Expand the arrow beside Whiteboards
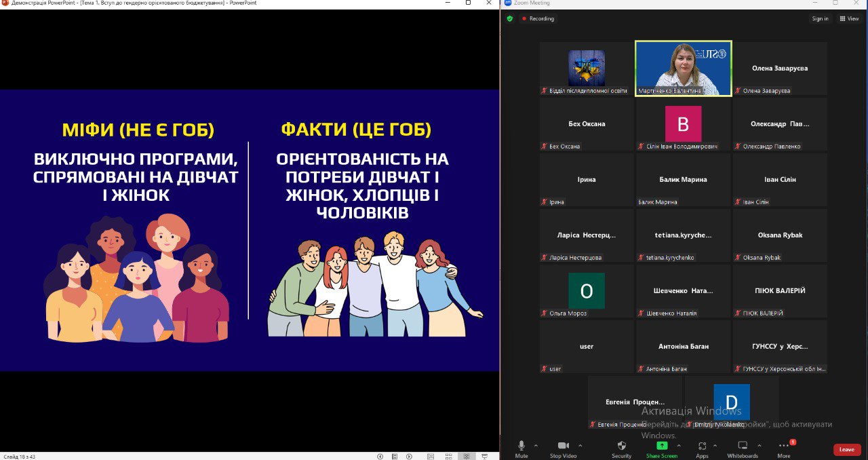The image size is (868, 460). [x=759, y=446]
